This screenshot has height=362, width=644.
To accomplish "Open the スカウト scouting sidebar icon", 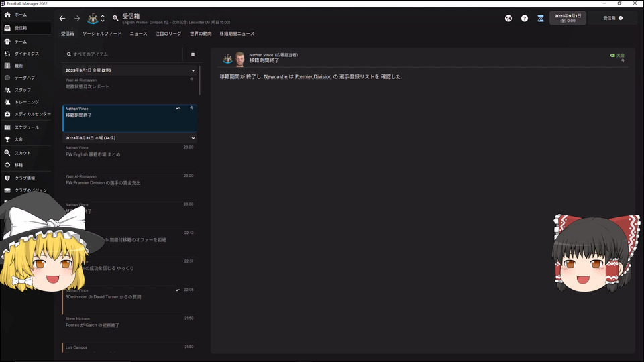I will click(7, 153).
